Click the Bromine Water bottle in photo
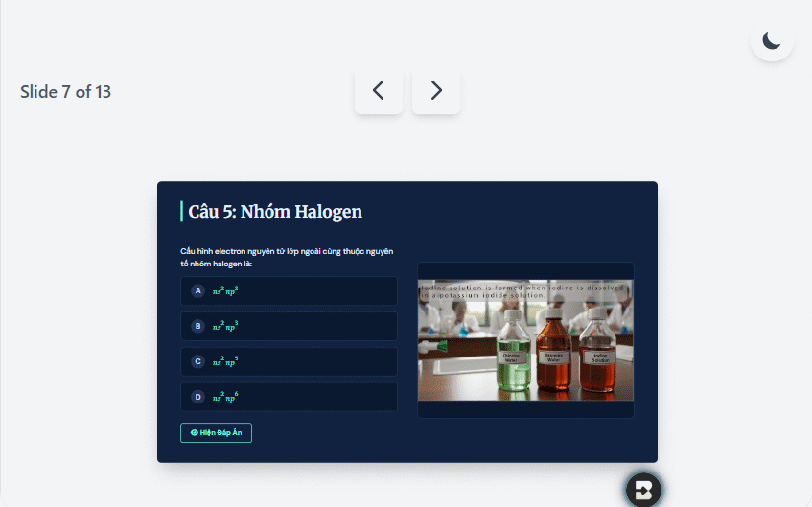The image size is (812, 507). [553, 349]
